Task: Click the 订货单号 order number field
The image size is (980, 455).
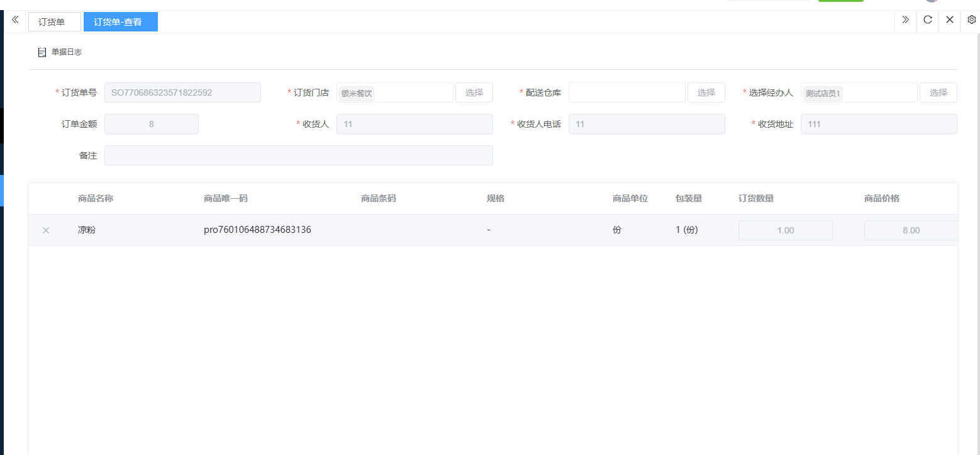Action: click(x=182, y=93)
